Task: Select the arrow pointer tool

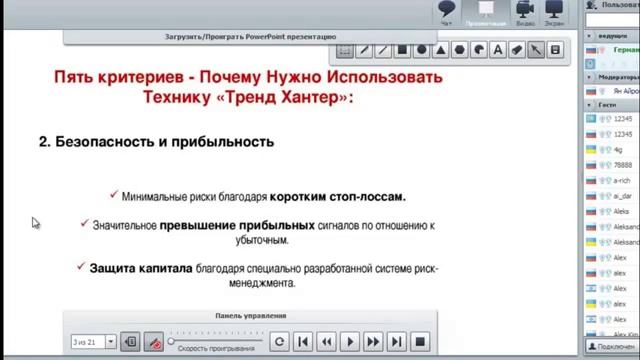Action: point(536,50)
